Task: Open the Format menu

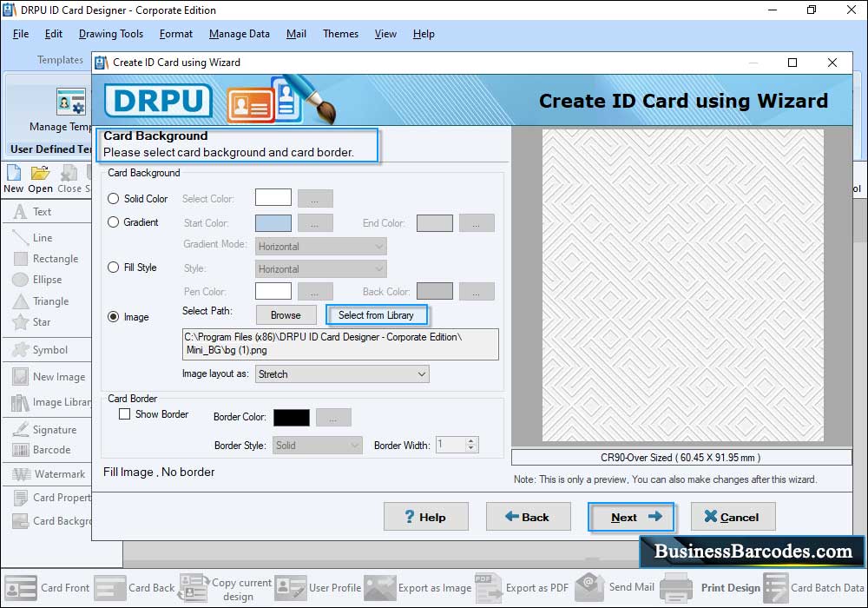Action: (x=176, y=34)
